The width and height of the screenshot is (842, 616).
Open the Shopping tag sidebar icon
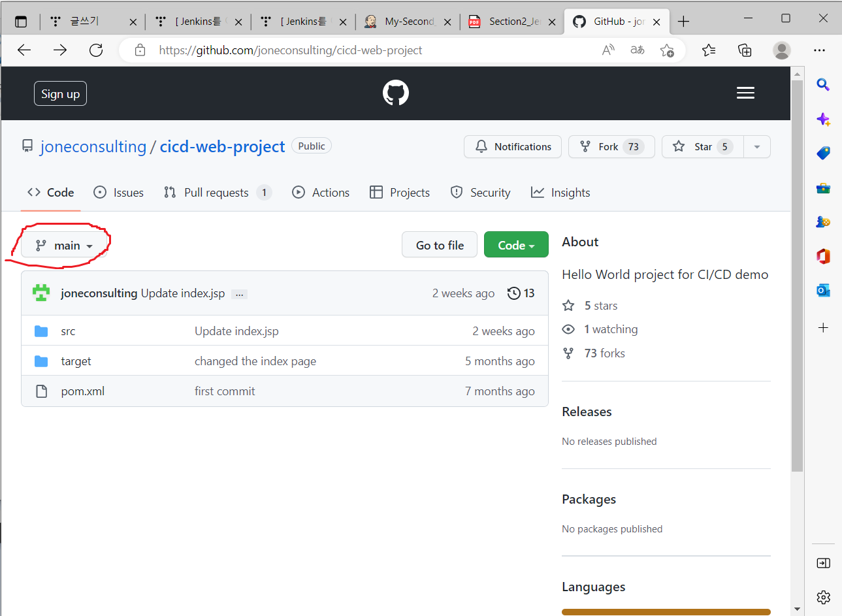pyautogui.click(x=823, y=153)
